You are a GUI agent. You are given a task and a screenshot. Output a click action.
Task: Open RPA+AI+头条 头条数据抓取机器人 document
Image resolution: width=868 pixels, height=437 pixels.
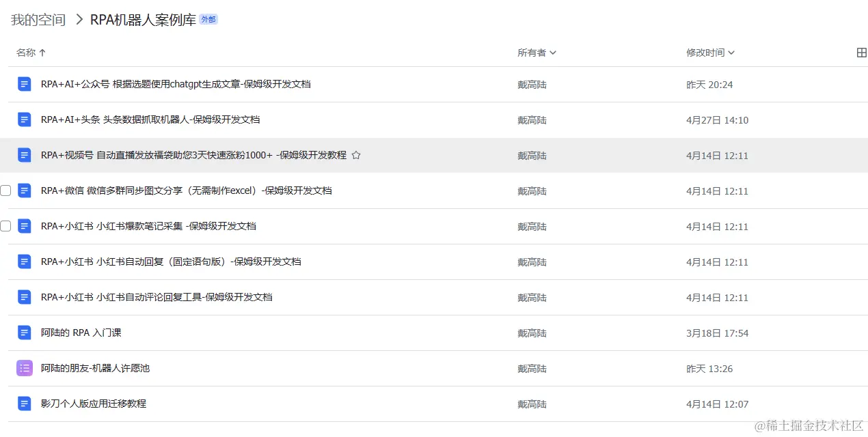(150, 119)
